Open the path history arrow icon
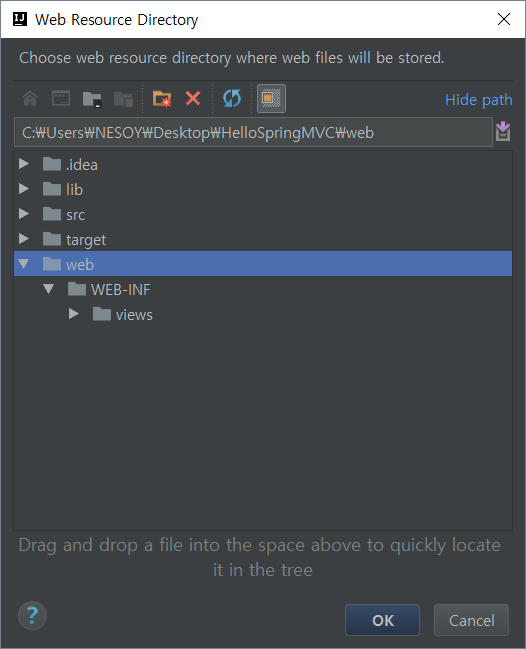Image resolution: width=526 pixels, height=649 pixels. (503, 132)
